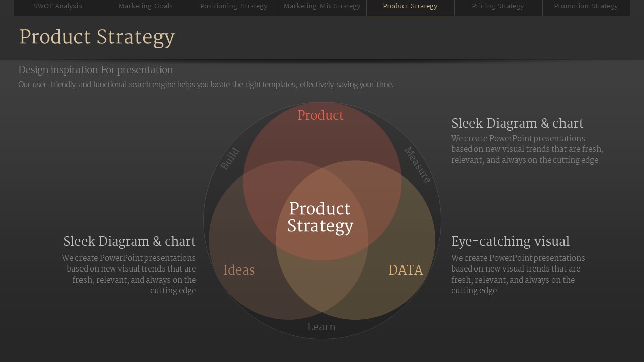Select the Marketing Mix Strategy tab

click(322, 6)
